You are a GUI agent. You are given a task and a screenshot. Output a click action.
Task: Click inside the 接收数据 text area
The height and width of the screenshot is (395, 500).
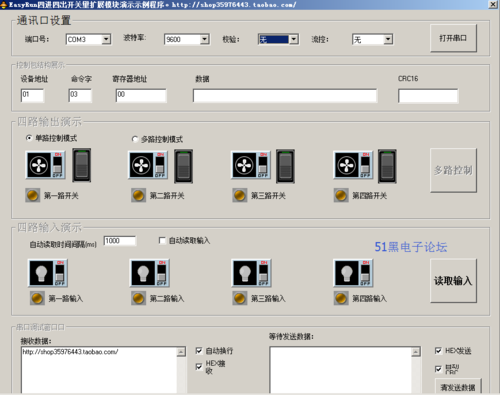click(99, 371)
